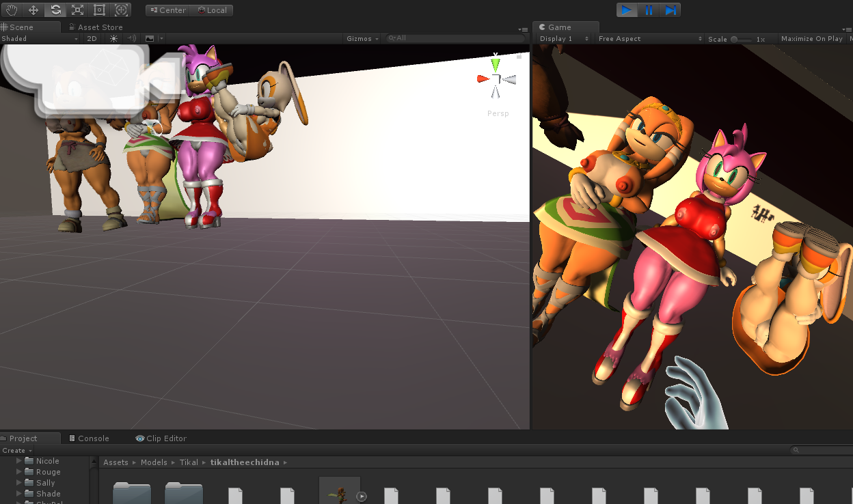Click the Scene tab grid icon
This screenshot has width=853, height=504.
tap(4, 27)
